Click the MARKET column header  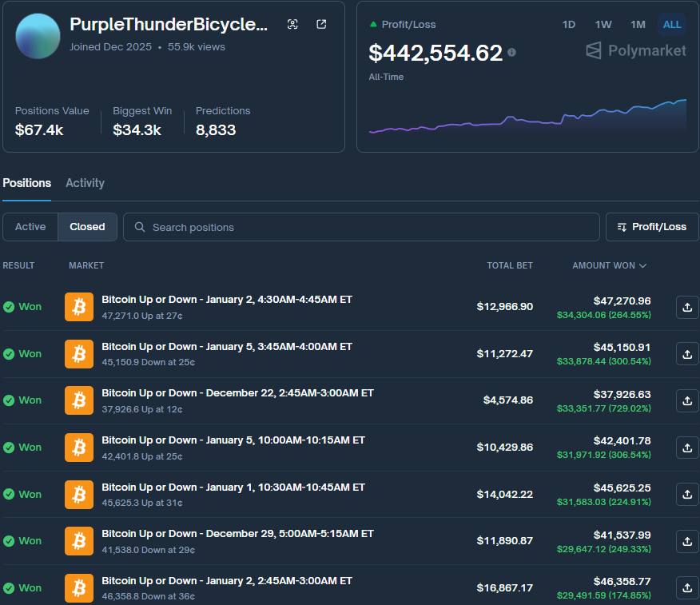(86, 265)
